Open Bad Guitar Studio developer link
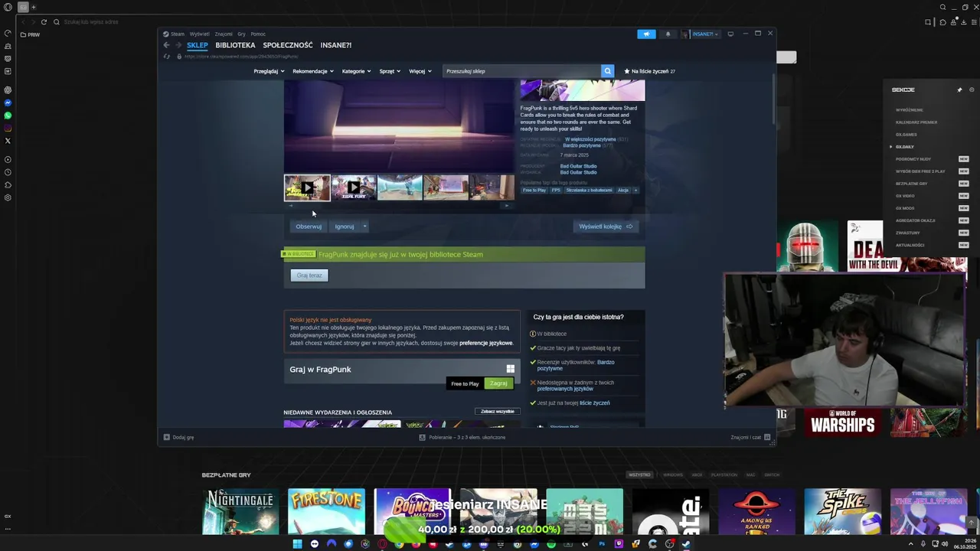The width and height of the screenshot is (980, 551). [x=578, y=166]
